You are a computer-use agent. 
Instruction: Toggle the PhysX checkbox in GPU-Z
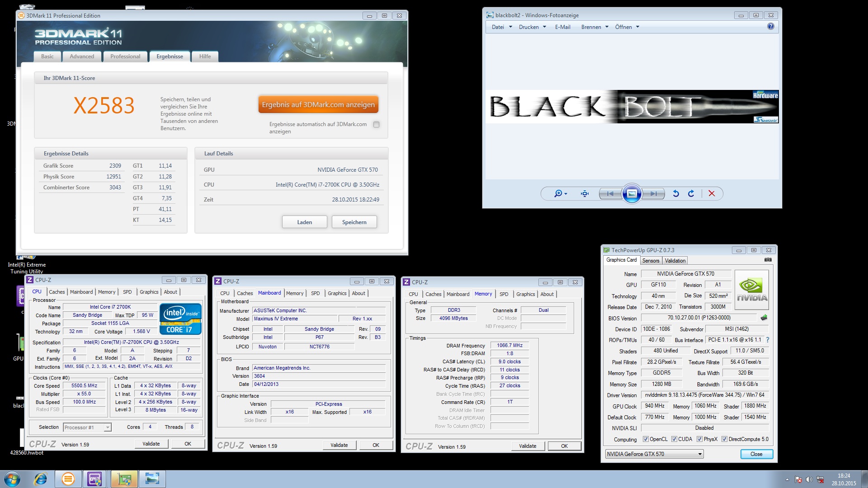click(x=699, y=439)
